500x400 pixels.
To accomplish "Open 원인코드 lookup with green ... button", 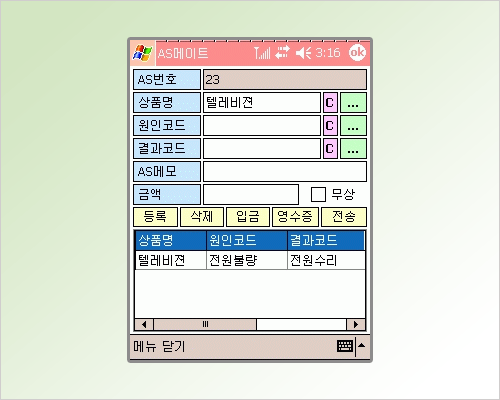I will click(353, 126).
